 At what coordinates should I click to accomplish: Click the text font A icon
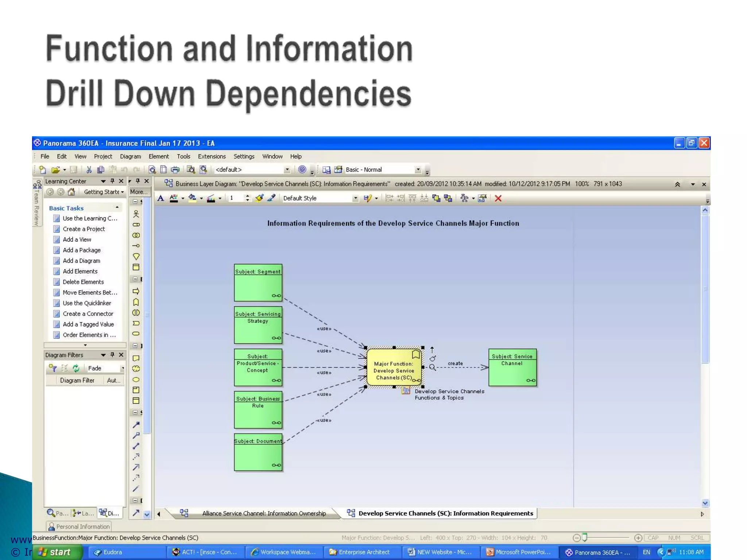[x=160, y=198]
